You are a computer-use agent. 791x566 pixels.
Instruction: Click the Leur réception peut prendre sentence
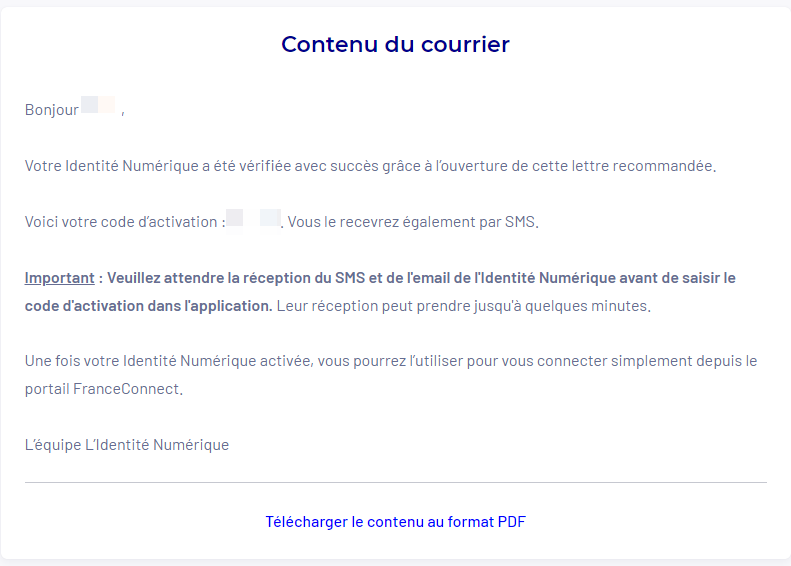click(x=464, y=306)
